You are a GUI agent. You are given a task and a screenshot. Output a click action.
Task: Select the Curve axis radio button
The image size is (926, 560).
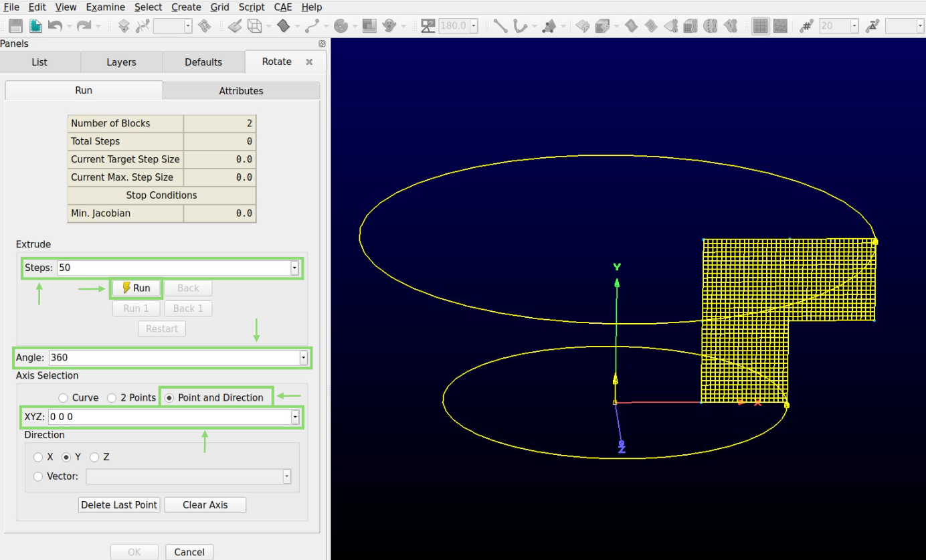tap(63, 398)
